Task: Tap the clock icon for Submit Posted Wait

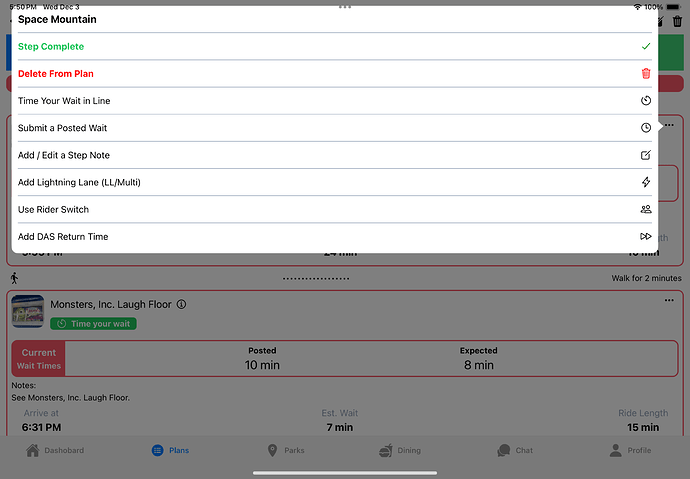Action: [x=645, y=128]
